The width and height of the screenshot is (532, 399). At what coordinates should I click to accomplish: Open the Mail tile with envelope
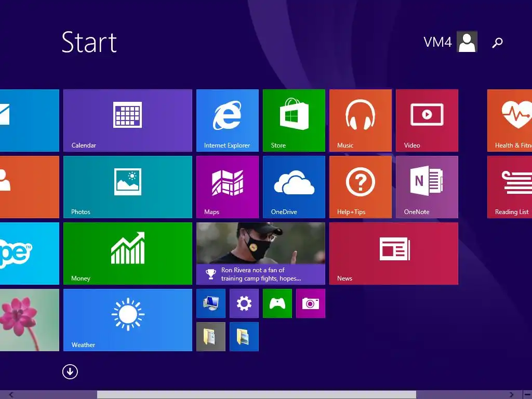pos(30,121)
